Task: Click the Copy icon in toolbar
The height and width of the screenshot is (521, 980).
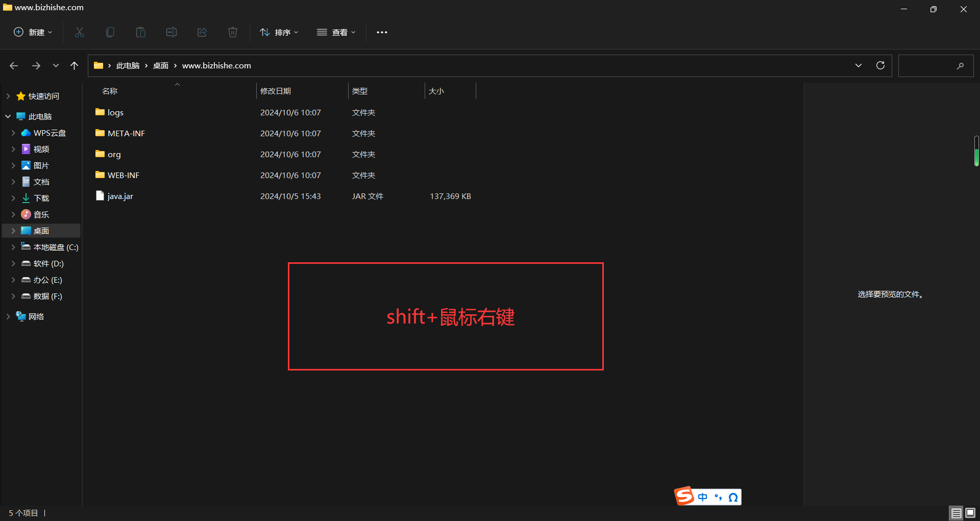Action: (110, 32)
